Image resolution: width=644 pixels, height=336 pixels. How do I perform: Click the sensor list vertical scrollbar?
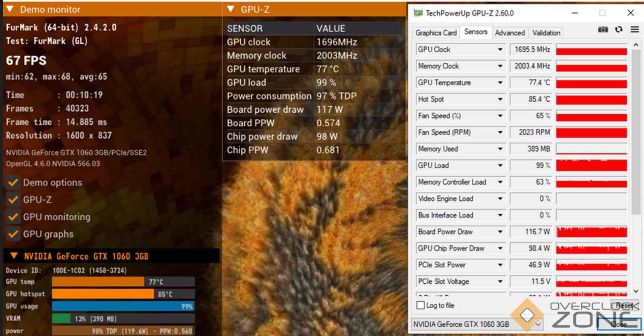coord(636,132)
